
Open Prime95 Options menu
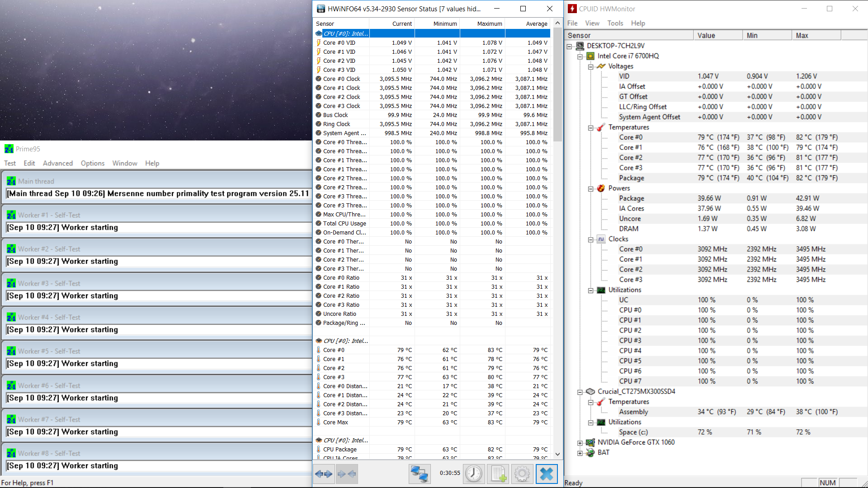[93, 163]
